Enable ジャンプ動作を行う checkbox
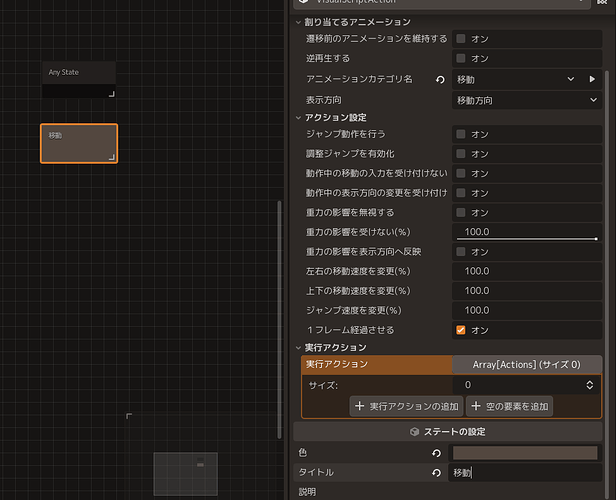This screenshot has height=500, width=616. (x=461, y=134)
